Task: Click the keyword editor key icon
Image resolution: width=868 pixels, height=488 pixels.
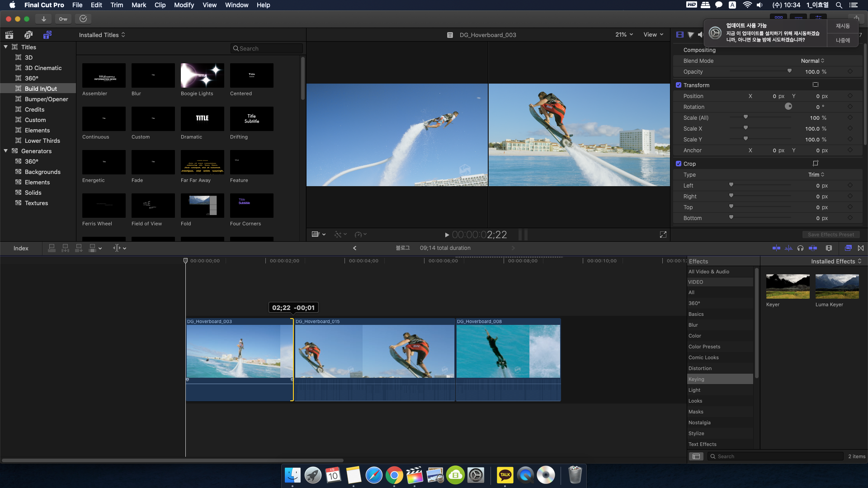Action: [63, 19]
